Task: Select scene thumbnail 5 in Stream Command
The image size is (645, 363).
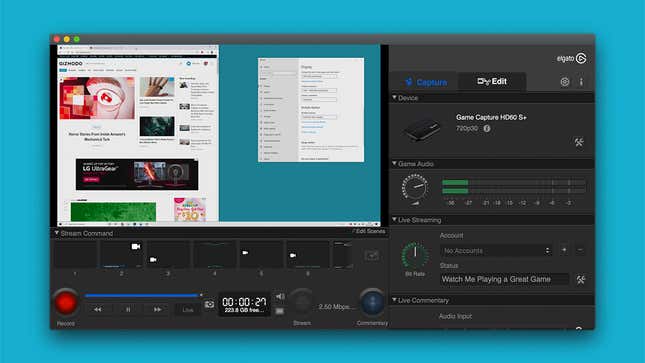Action: (x=261, y=255)
